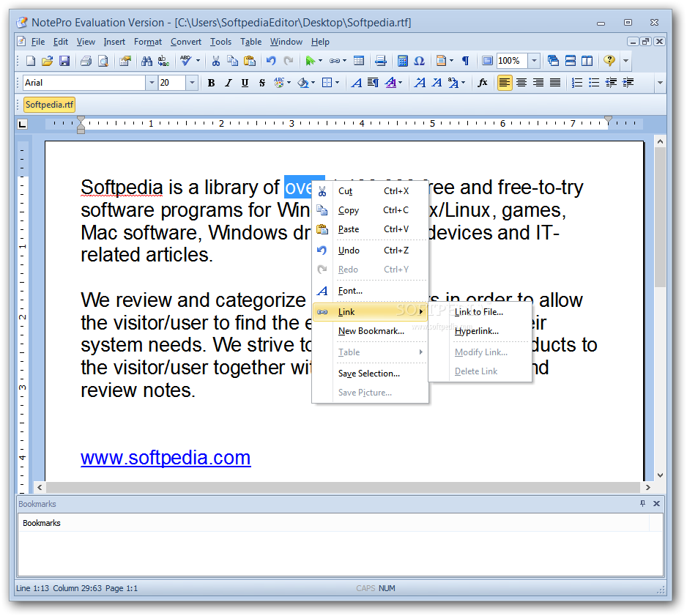Click the binoculars Find icon
This screenshot has width=687, height=616.
[x=146, y=61]
